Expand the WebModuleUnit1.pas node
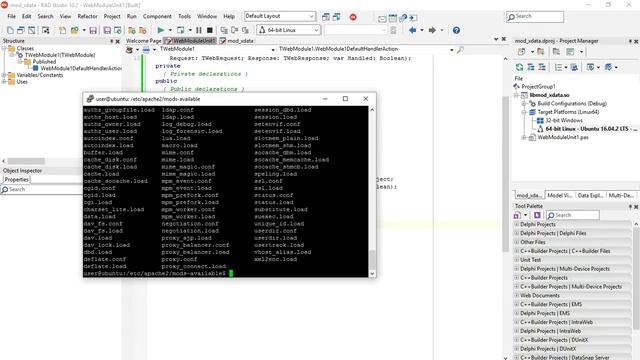Screen dimensions: 640x360 tap(524, 138)
